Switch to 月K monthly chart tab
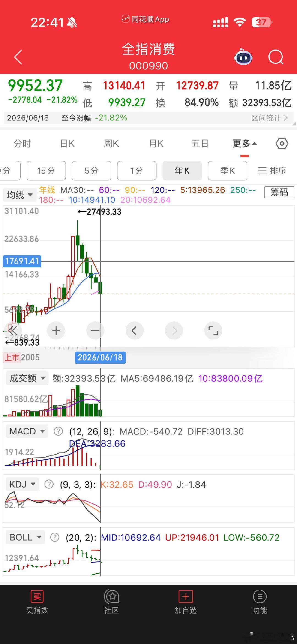 click(x=156, y=144)
